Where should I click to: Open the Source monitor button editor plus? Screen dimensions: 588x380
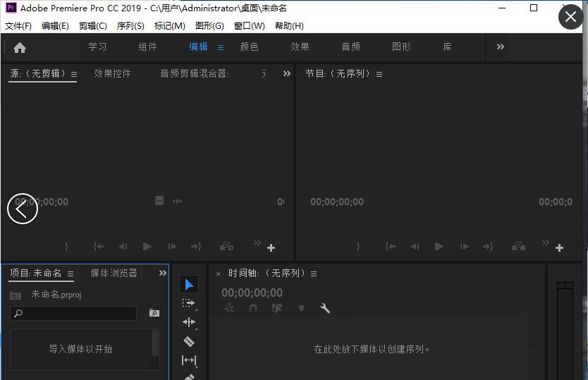tap(271, 248)
